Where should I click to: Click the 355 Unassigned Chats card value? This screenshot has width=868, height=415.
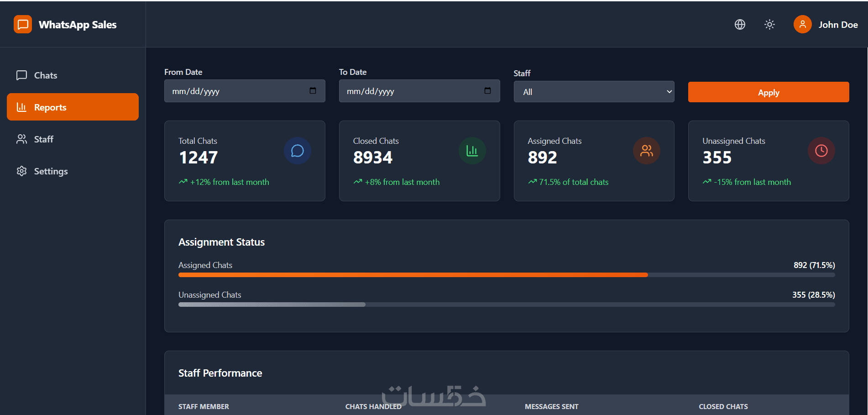[x=717, y=158]
